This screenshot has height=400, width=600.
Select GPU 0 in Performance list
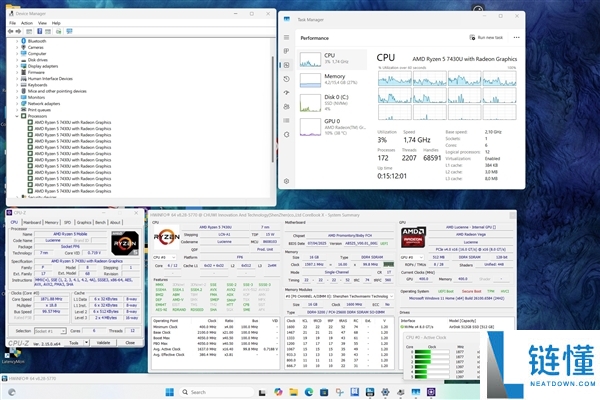coord(332,127)
